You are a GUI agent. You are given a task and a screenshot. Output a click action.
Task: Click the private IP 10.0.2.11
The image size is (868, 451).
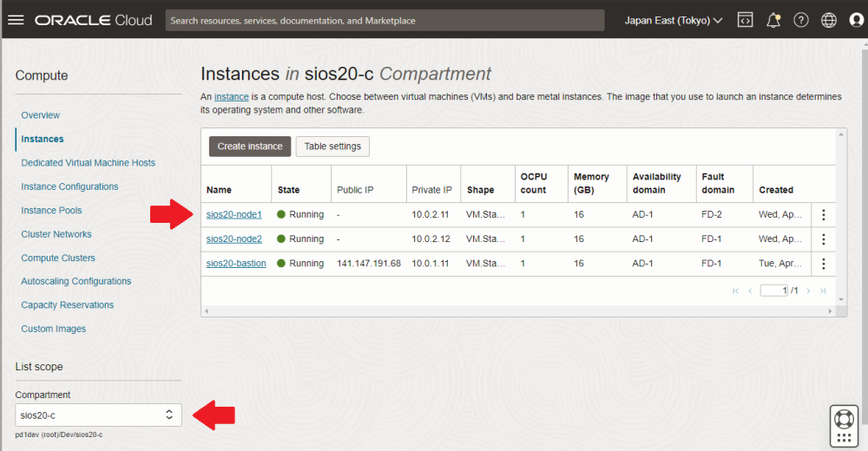click(431, 215)
